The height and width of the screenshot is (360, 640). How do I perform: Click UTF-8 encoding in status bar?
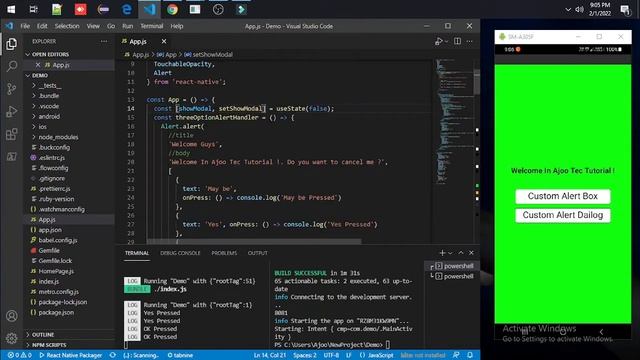331,355
